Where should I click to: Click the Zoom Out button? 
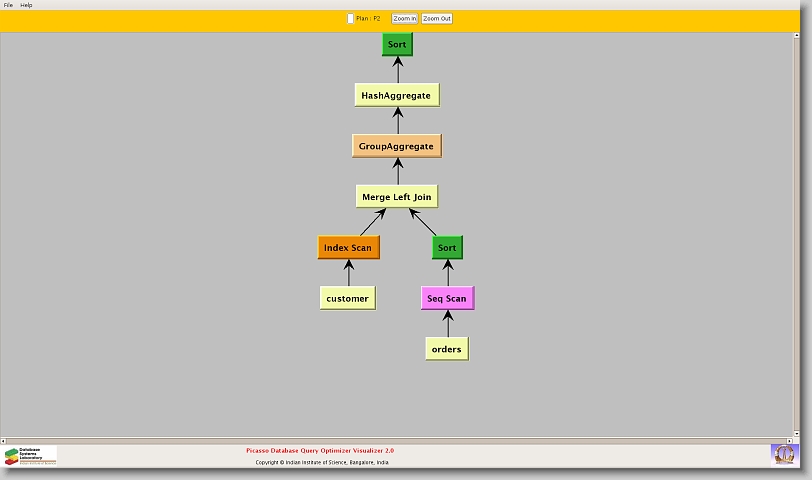pos(436,18)
